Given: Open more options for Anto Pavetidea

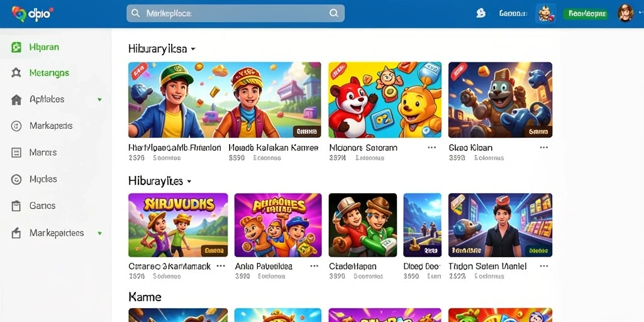Looking at the screenshot, I should [314, 266].
